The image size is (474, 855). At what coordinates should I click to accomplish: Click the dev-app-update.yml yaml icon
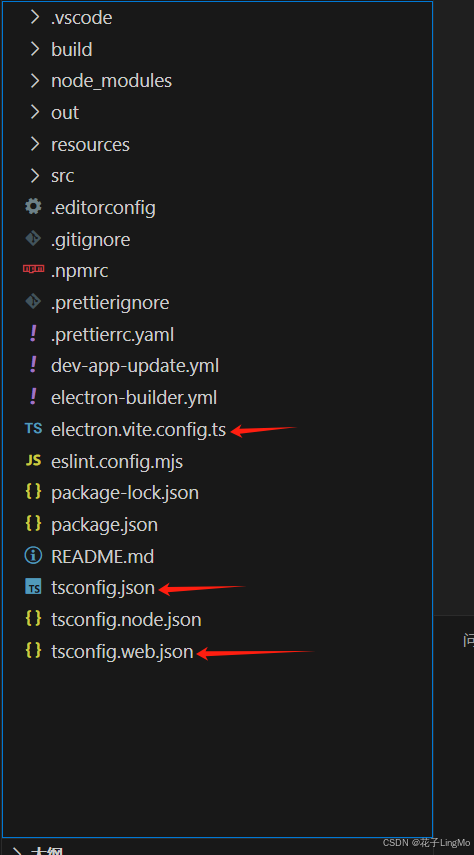33,365
